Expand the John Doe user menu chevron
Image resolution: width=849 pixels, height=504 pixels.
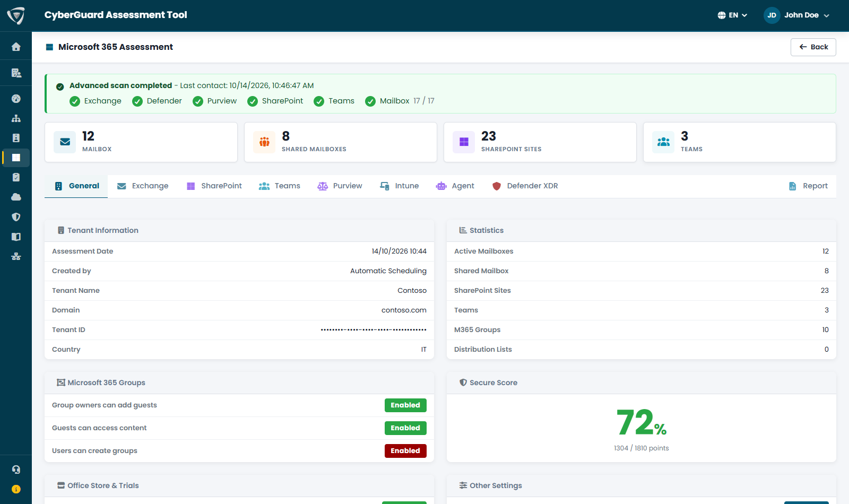(x=826, y=15)
